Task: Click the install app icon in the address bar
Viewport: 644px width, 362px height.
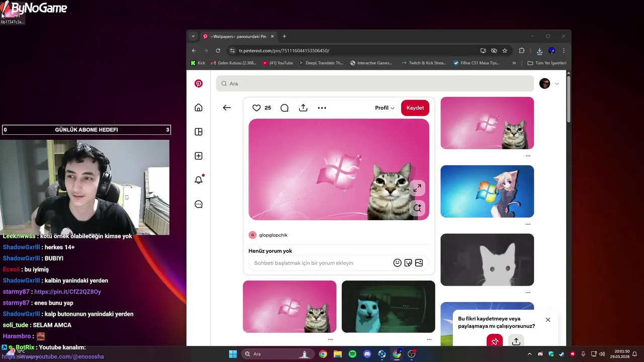Action: pos(483,51)
